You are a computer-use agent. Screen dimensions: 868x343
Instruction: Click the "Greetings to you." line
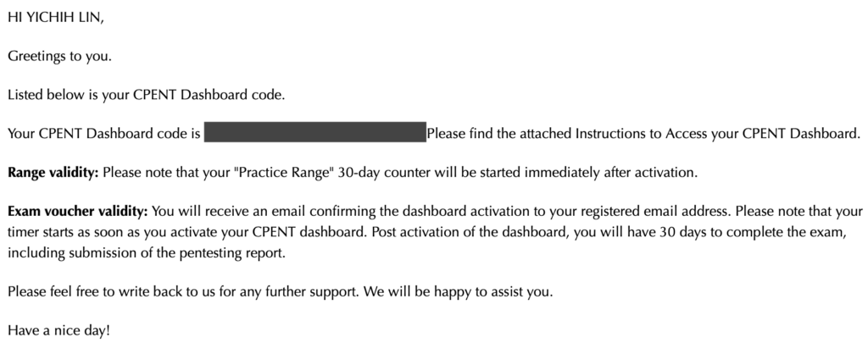tap(59, 57)
